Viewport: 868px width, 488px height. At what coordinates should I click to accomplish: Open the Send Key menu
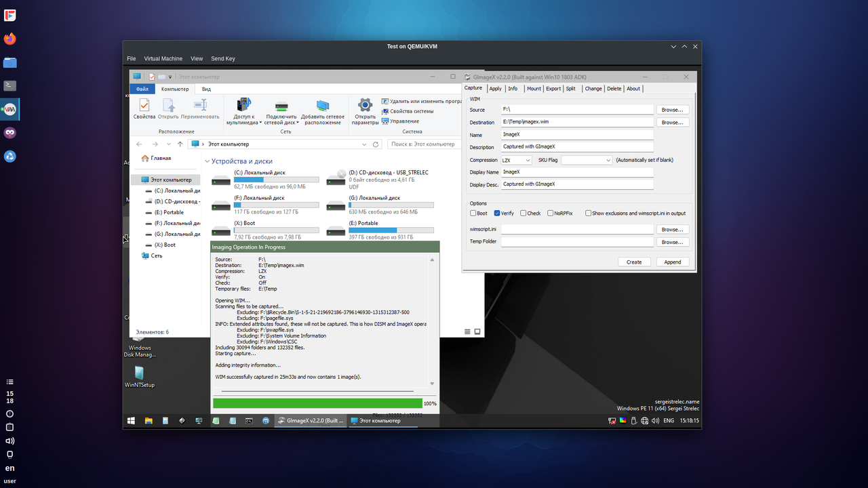coord(223,59)
